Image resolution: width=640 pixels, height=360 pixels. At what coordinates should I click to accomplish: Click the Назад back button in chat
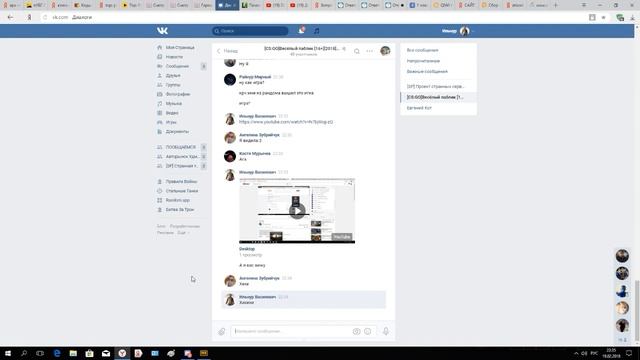(227, 51)
